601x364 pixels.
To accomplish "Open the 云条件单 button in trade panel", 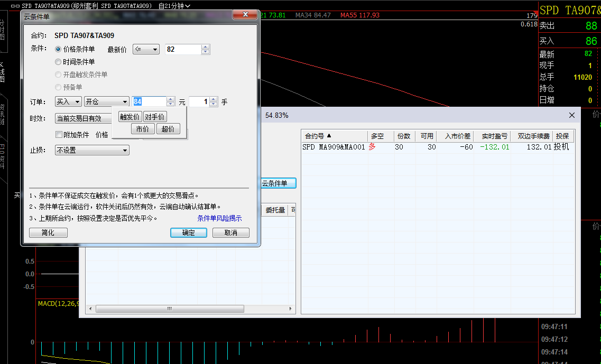I will pyautogui.click(x=278, y=183).
